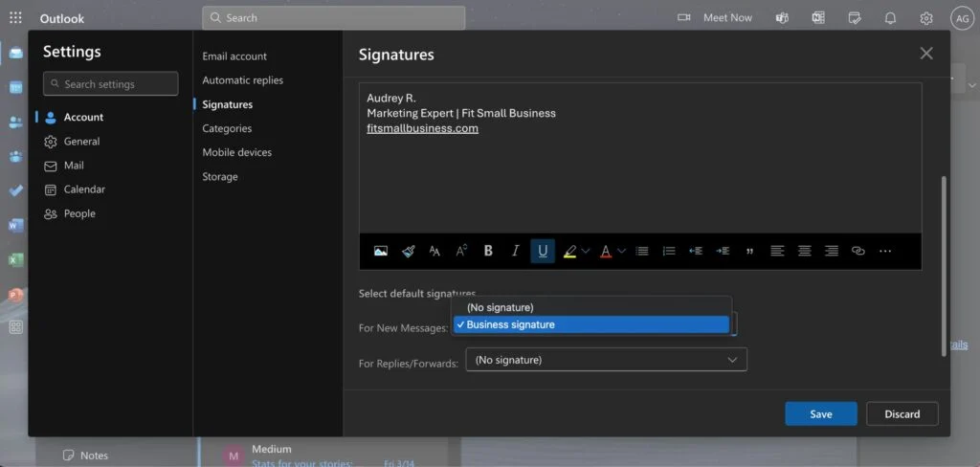Image resolution: width=980 pixels, height=467 pixels.
Task: Open Teams icon in header
Action: click(782, 17)
